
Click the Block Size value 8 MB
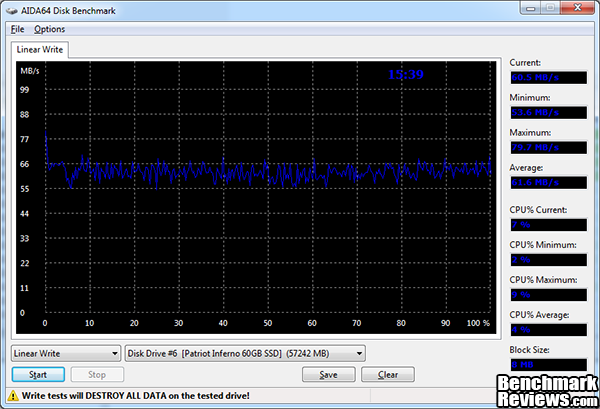click(548, 365)
